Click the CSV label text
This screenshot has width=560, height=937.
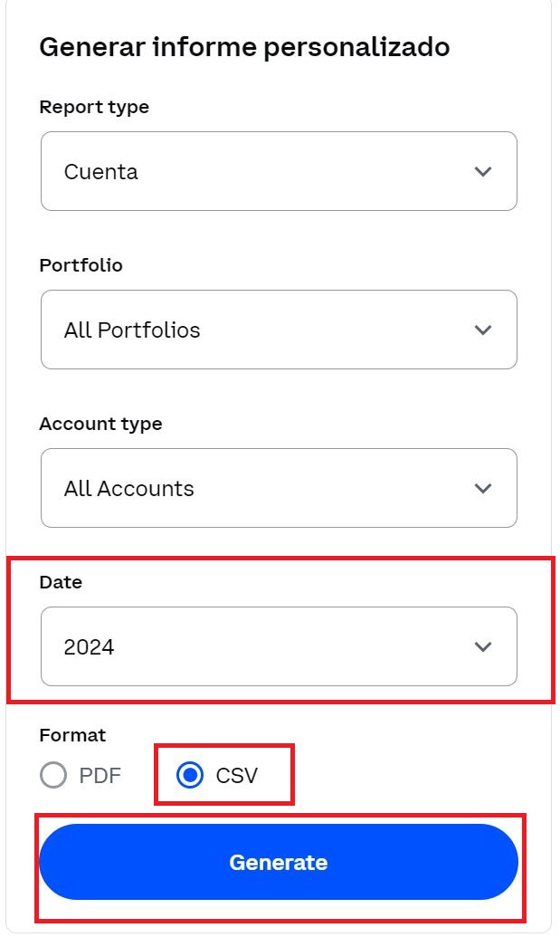click(237, 776)
